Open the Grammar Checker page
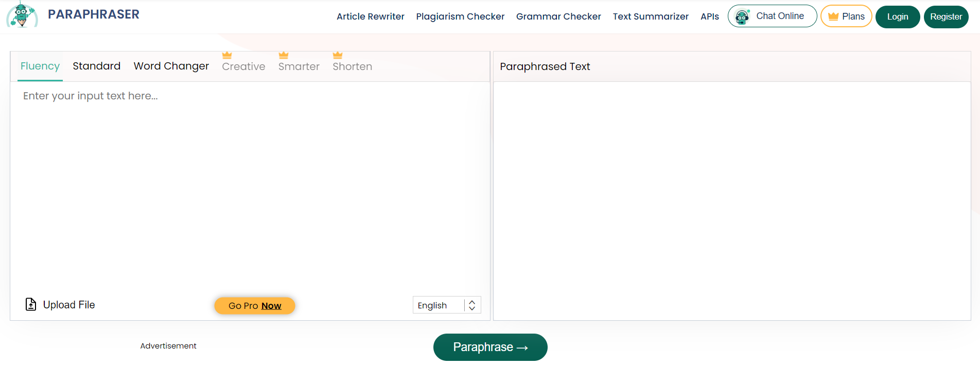This screenshot has width=980, height=365. pos(558,16)
